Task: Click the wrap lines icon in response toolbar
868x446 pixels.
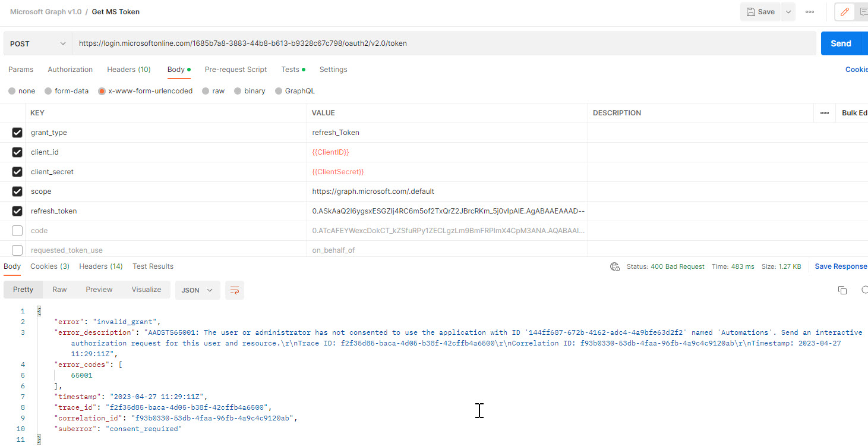Action: [x=235, y=290]
